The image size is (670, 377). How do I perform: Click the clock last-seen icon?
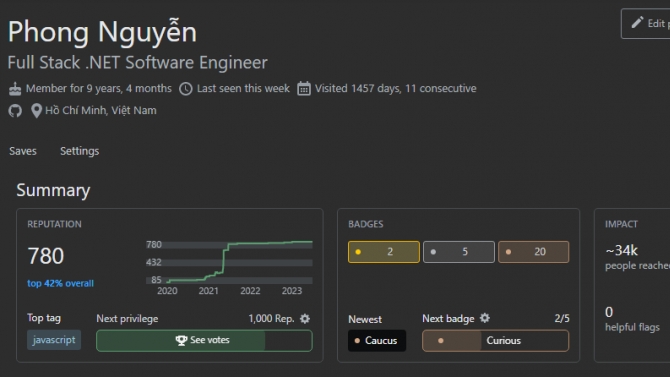coord(185,89)
